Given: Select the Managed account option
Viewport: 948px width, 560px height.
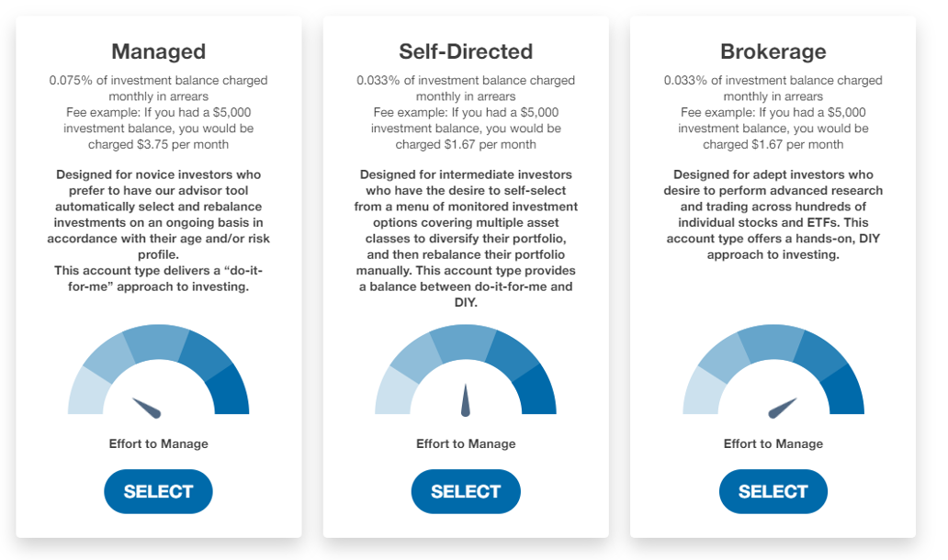Looking at the screenshot, I should [x=158, y=491].
